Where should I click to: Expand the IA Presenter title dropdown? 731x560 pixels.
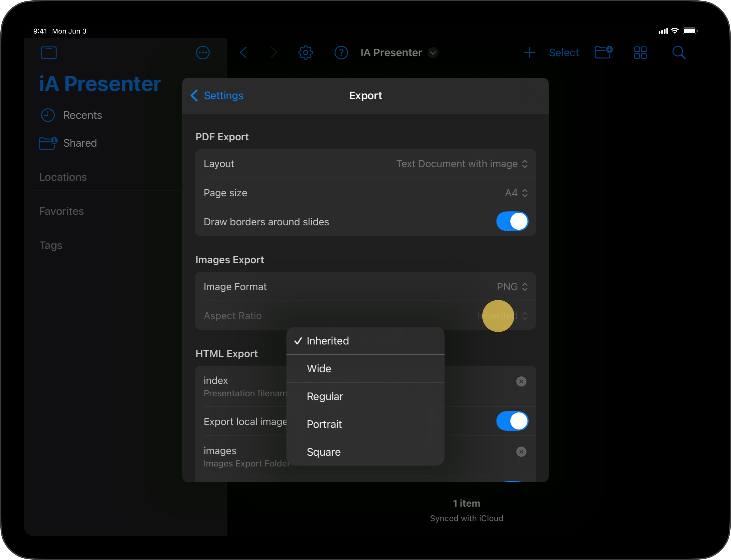click(x=433, y=53)
